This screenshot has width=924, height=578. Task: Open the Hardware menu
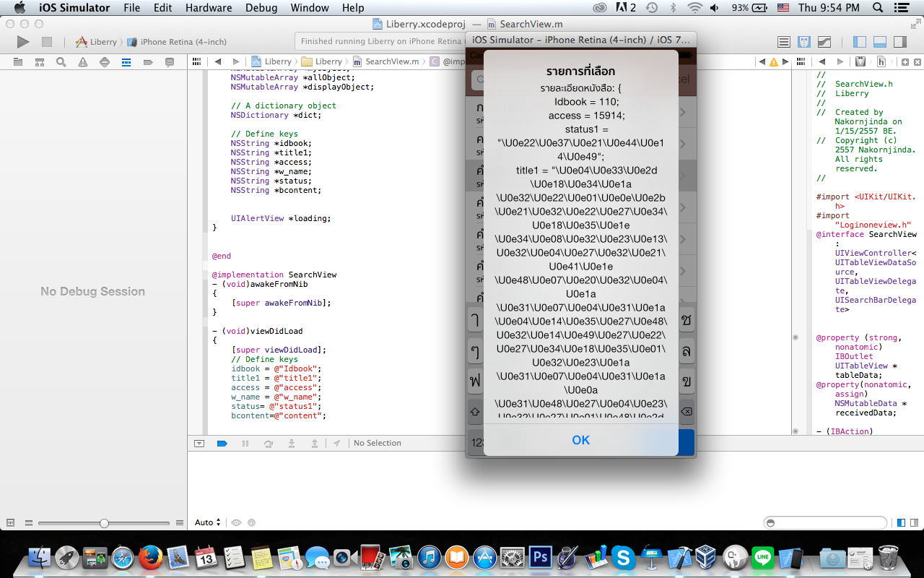point(209,8)
